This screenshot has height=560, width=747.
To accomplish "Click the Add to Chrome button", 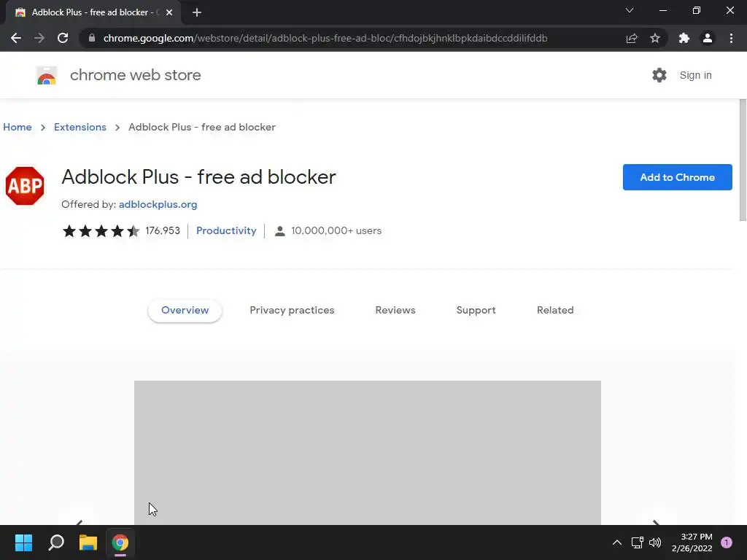I will [677, 177].
